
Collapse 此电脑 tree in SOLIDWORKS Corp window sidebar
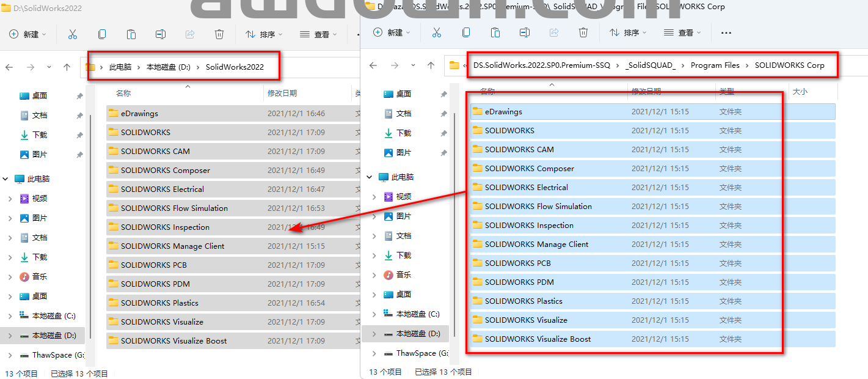click(369, 177)
